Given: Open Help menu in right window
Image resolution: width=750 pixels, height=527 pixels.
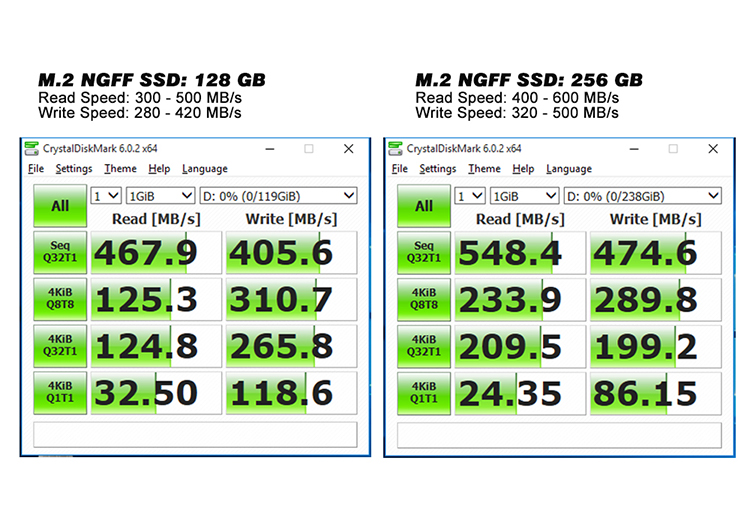Looking at the screenshot, I should click(523, 169).
